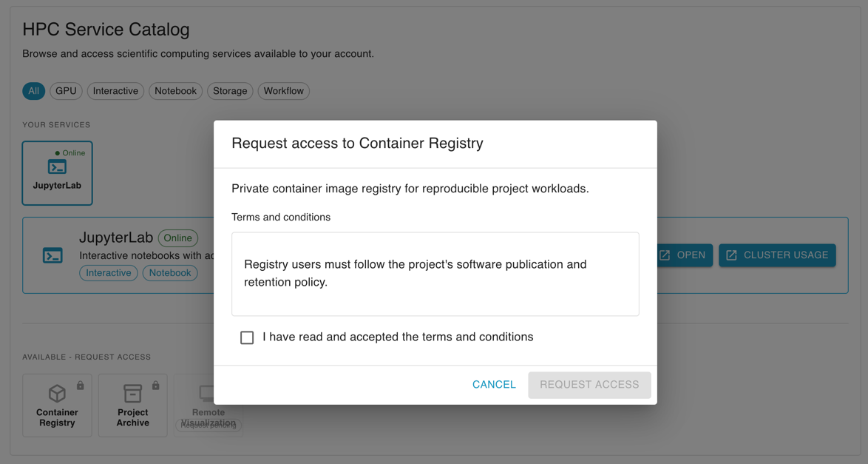The image size is (868, 464).
Task: Click the Cluster Usage button
Action: point(777,255)
